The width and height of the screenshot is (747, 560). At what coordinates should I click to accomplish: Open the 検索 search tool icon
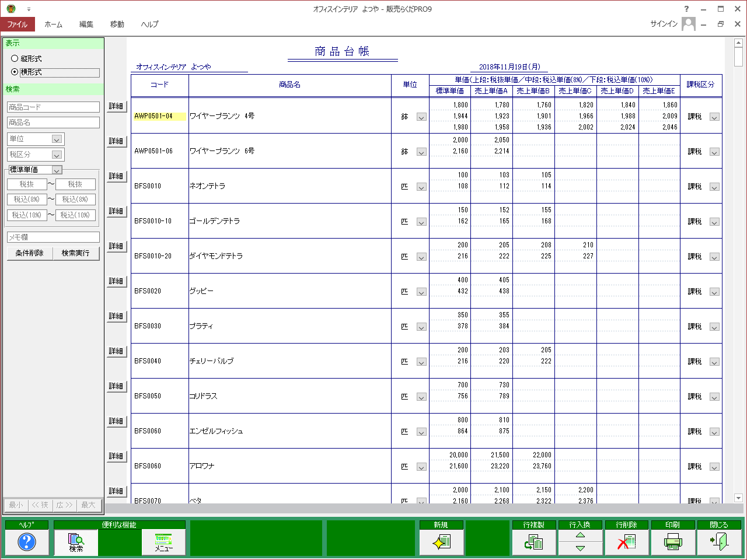coord(76,542)
